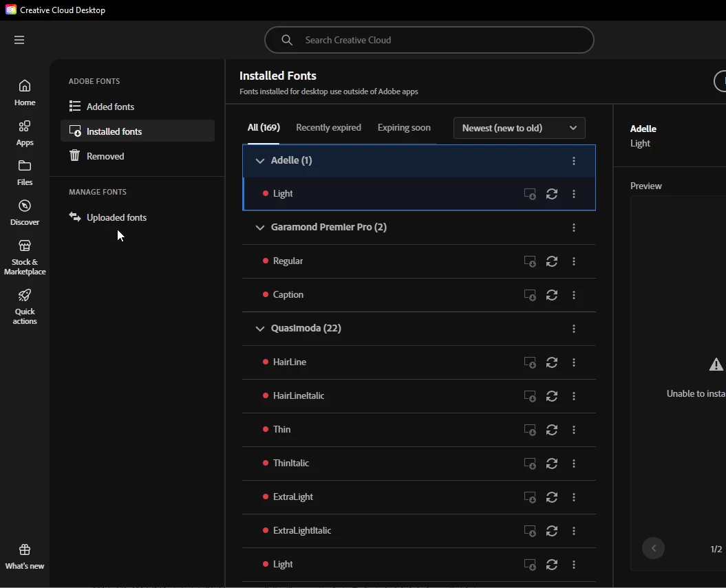The width and height of the screenshot is (726, 588).
Task: Switch to Expiring soon tab
Action: [404, 128]
